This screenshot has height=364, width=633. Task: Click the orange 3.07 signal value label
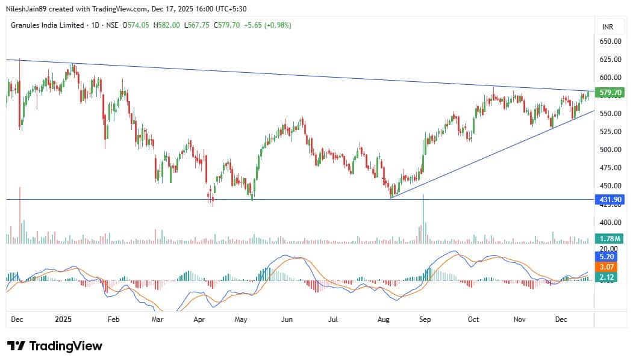(606, 267)
